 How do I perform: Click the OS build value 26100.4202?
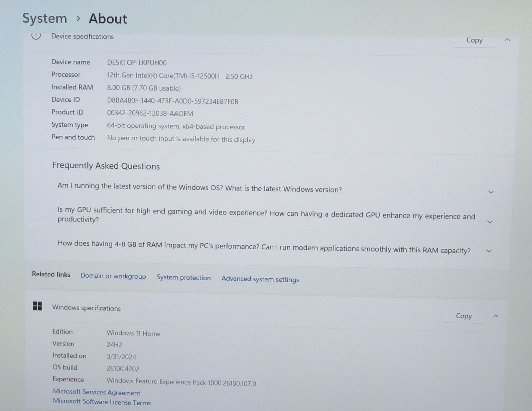[123, 369]
